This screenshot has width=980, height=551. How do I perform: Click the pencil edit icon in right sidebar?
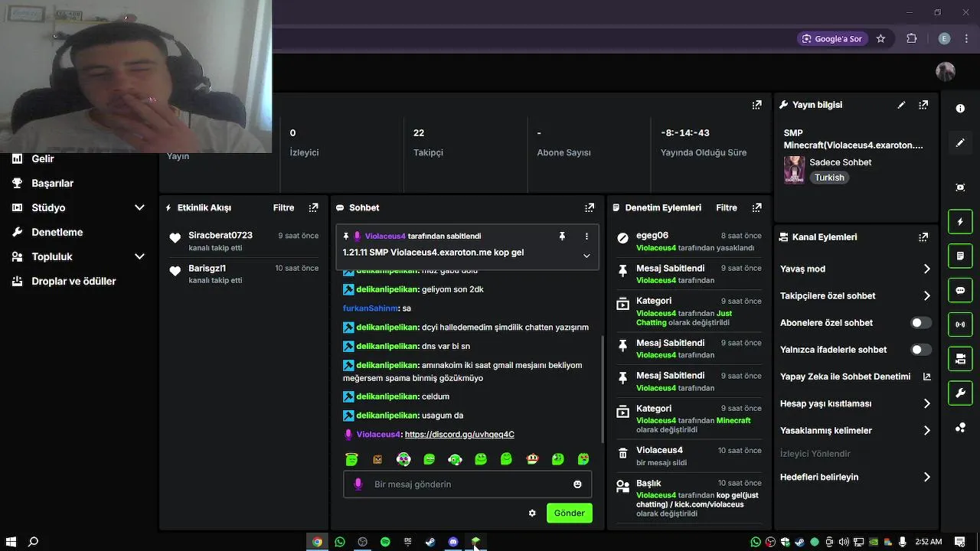point(960,143)
